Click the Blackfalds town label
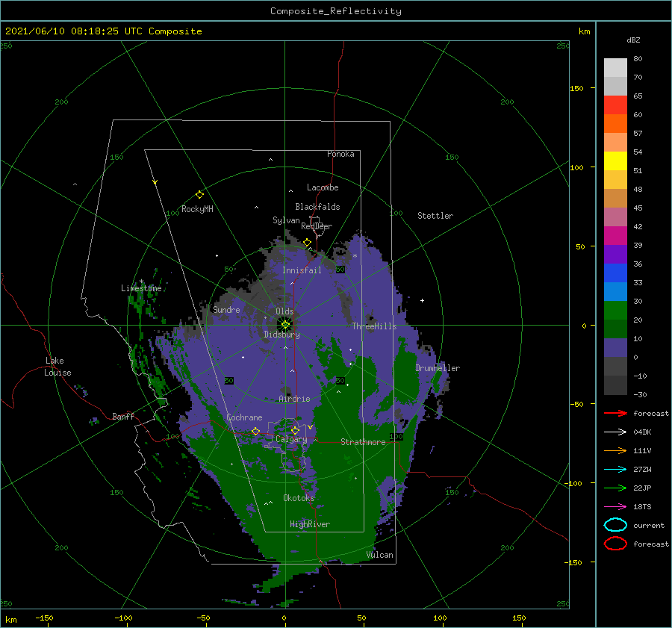Screen dimensions: 672x628 click(317, 207)
